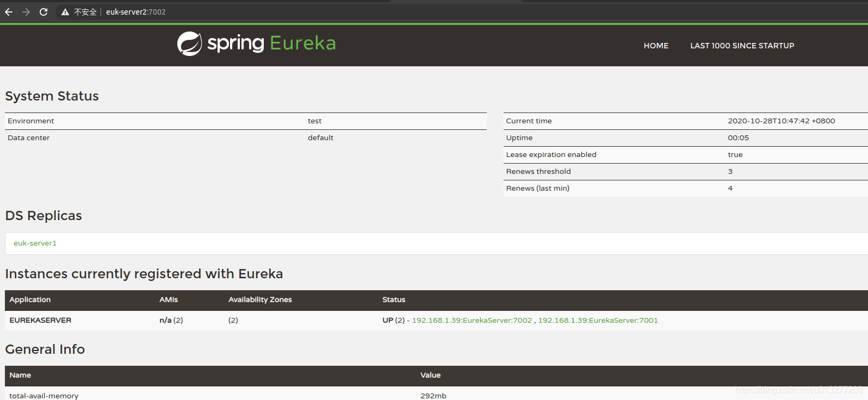
Task: Open the 192.168.1.39:EurekaServer:7002 instance link
Action: tap(472, 321)
